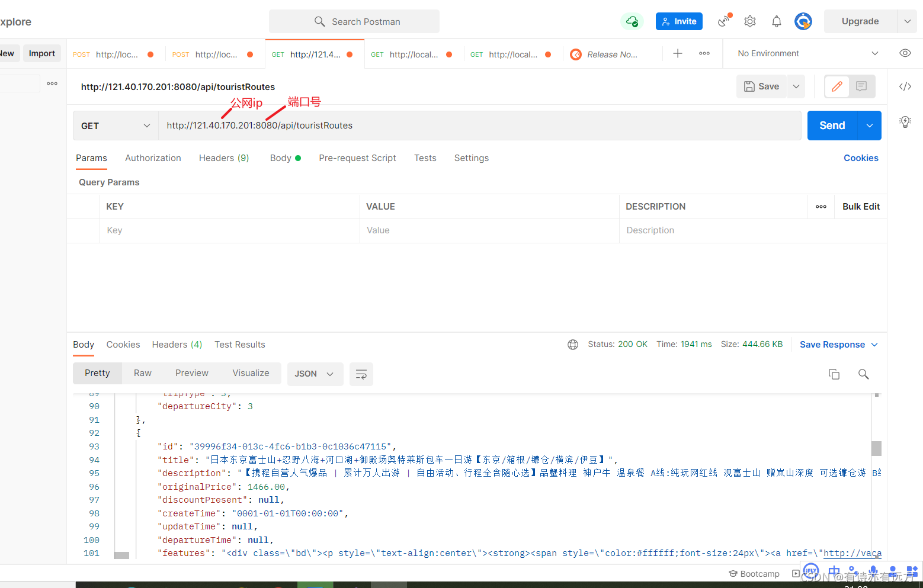Select the Preview view
The image size is (923, 588).
192,373
